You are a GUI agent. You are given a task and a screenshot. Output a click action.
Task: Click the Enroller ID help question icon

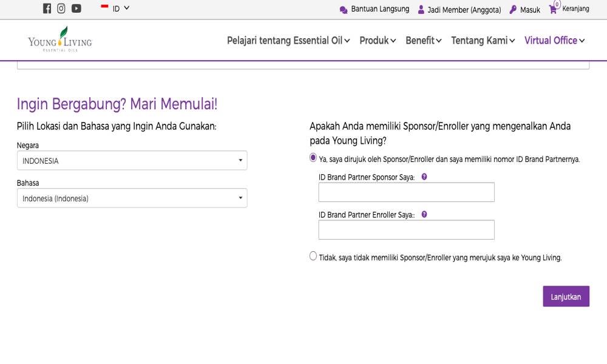[x=424, y=214]
